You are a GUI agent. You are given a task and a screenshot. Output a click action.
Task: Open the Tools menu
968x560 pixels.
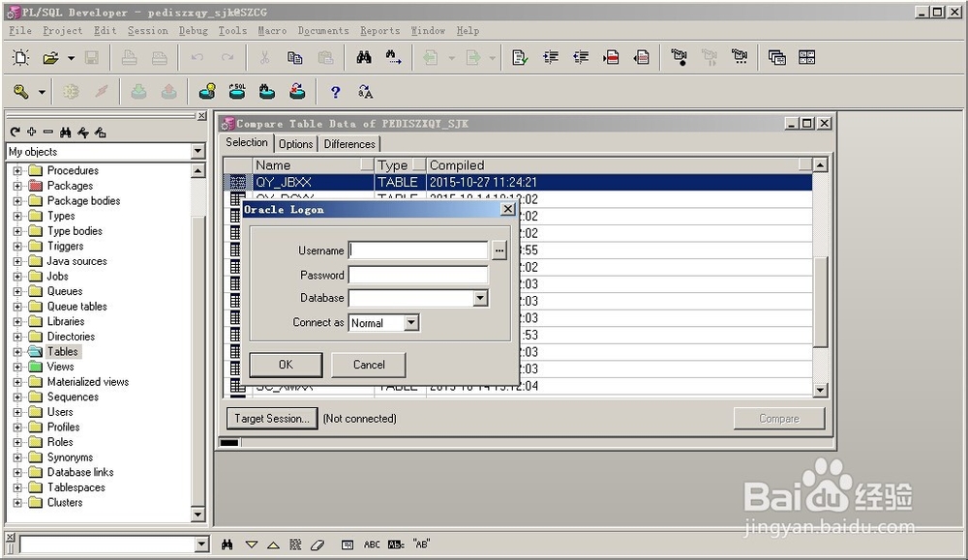coord(232,30)
